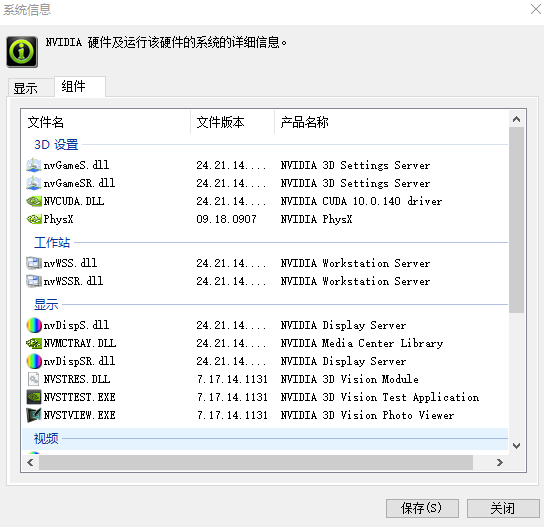Click NVIDIA PhysX product name
This screenshot has width=544, height=527.
pos(316,219)
